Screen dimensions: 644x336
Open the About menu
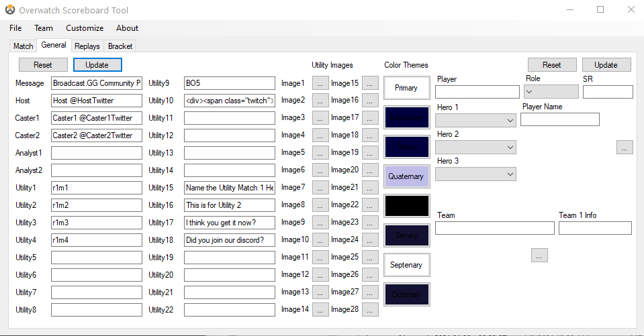(x=127, y=28)
